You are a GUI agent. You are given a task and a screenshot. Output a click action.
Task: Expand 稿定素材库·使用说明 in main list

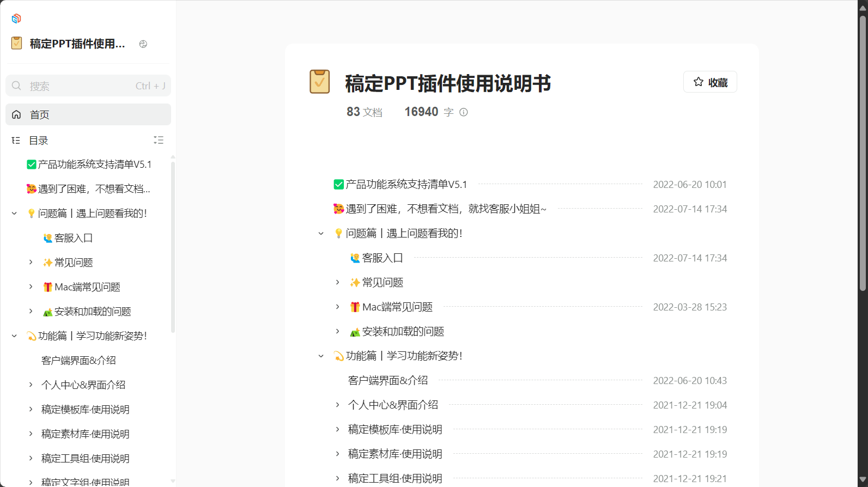(x=338, y=454)
